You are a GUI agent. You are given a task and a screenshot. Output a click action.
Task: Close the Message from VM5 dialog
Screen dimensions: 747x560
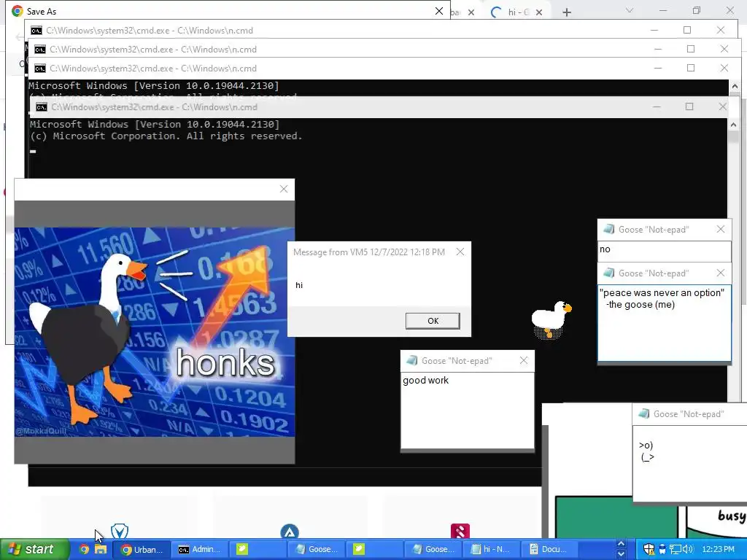click(x=460, y=252)
